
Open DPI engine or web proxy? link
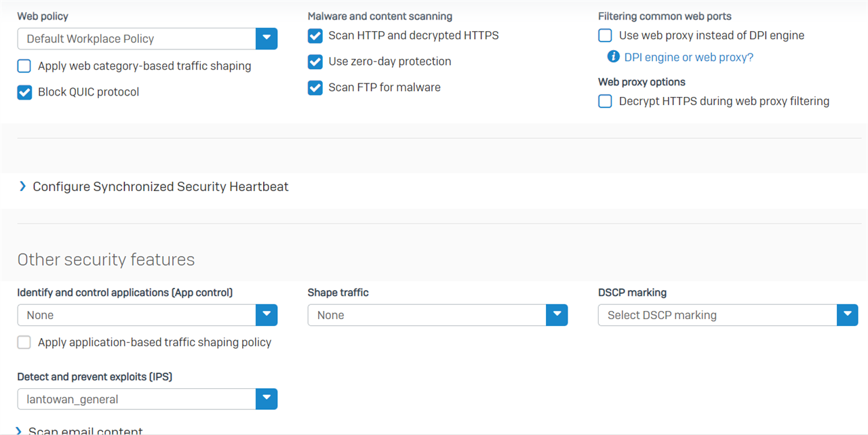click(x=689, y=58)
